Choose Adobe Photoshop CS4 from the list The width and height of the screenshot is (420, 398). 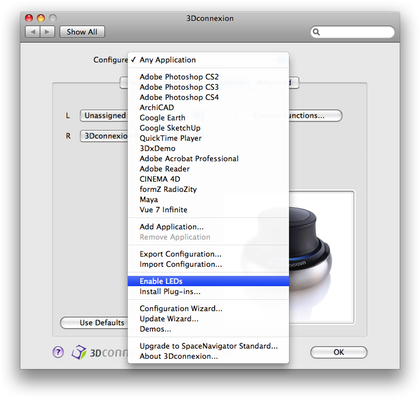click(x=208, y=97)
